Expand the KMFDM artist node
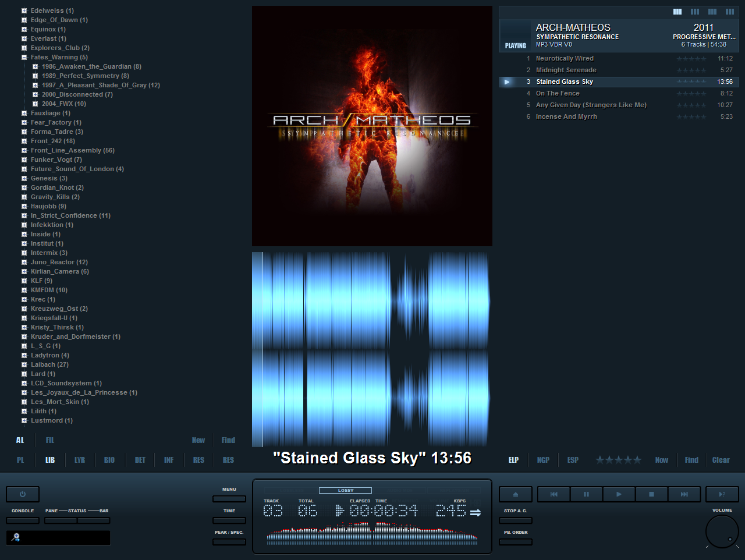Viewport: 745px width, 560px height. tap(24, 290)
